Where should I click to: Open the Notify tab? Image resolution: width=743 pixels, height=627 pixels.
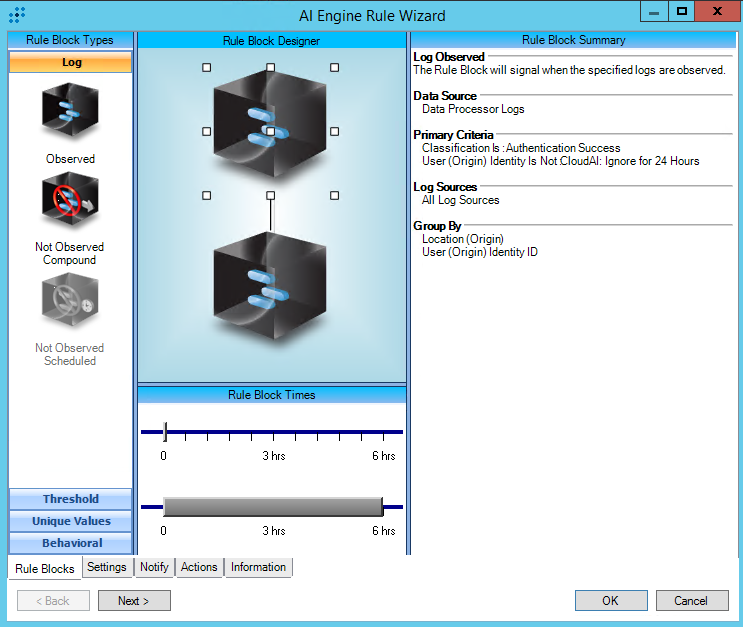pos(154,567)
